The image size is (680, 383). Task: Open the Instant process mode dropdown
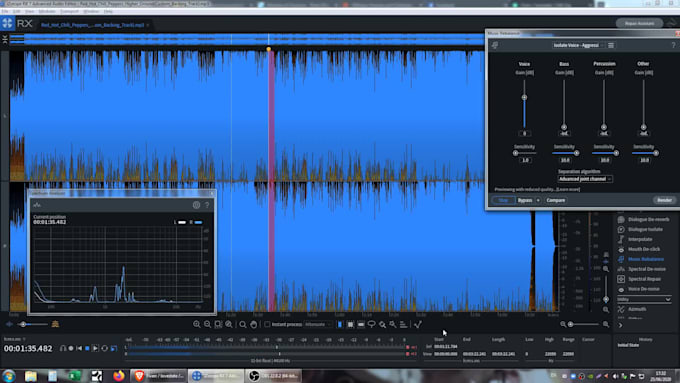pos(317,324)
